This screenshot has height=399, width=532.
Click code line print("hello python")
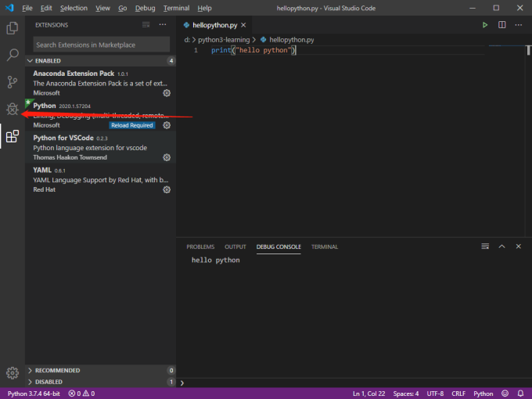(253, 50)
